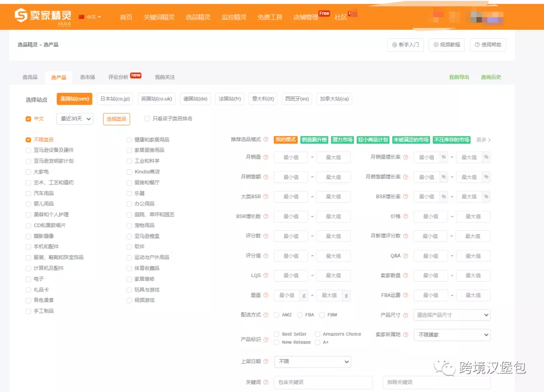Select the 销量飙升榜 green mode tag
544x392 pixels.
click(x=314, y=140)
